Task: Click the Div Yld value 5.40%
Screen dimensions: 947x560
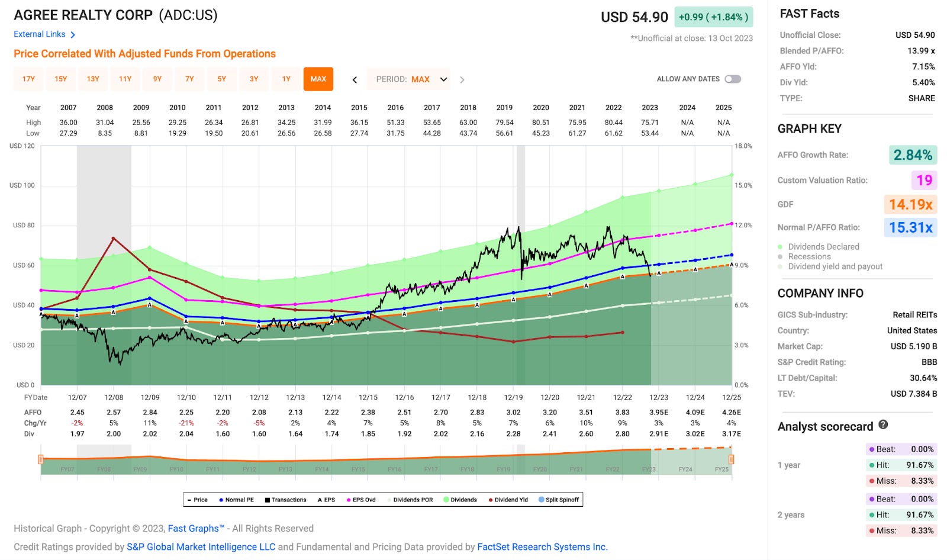Action: tap(923, 82)
